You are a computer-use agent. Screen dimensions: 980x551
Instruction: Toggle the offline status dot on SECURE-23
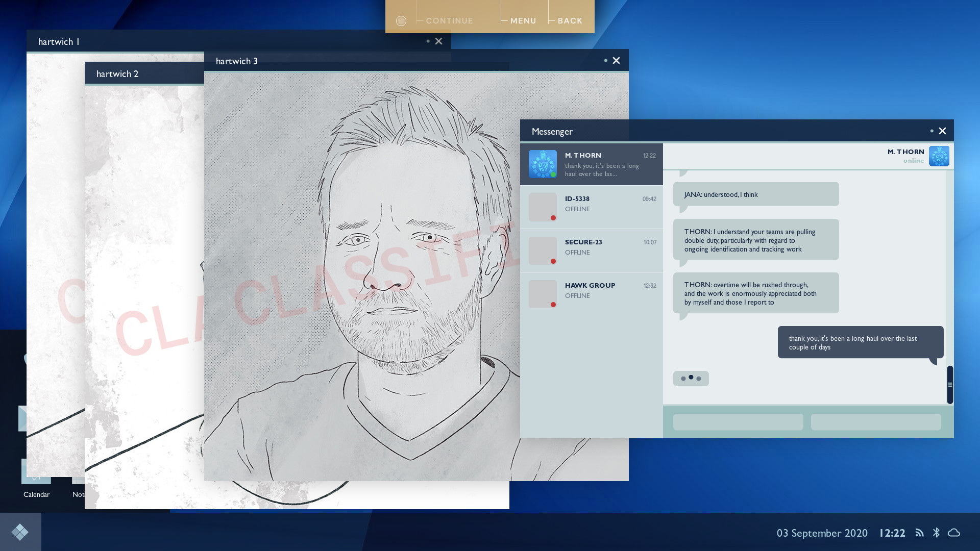point(553,261)
